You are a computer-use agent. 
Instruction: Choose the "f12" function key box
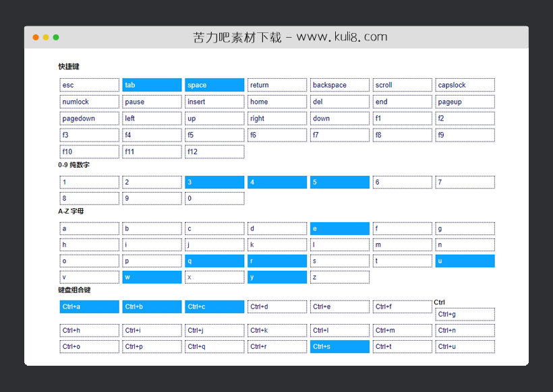point(214,152)
